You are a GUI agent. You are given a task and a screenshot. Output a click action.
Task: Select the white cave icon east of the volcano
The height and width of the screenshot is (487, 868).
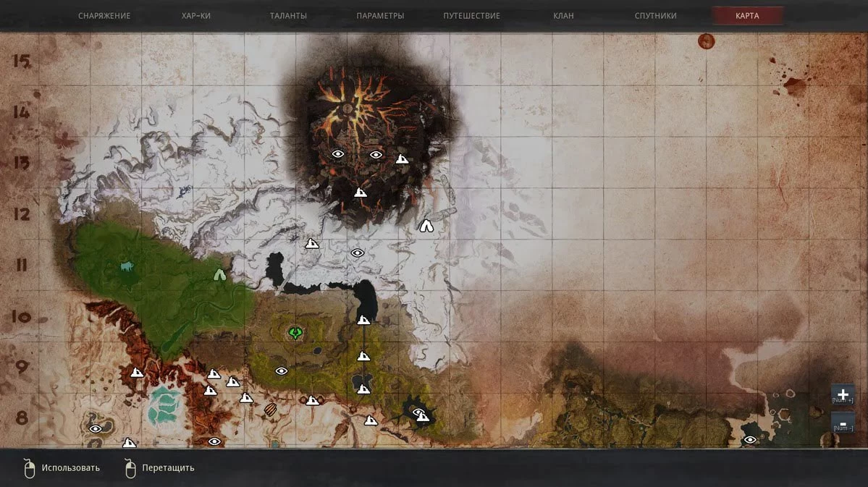(426, 226)
